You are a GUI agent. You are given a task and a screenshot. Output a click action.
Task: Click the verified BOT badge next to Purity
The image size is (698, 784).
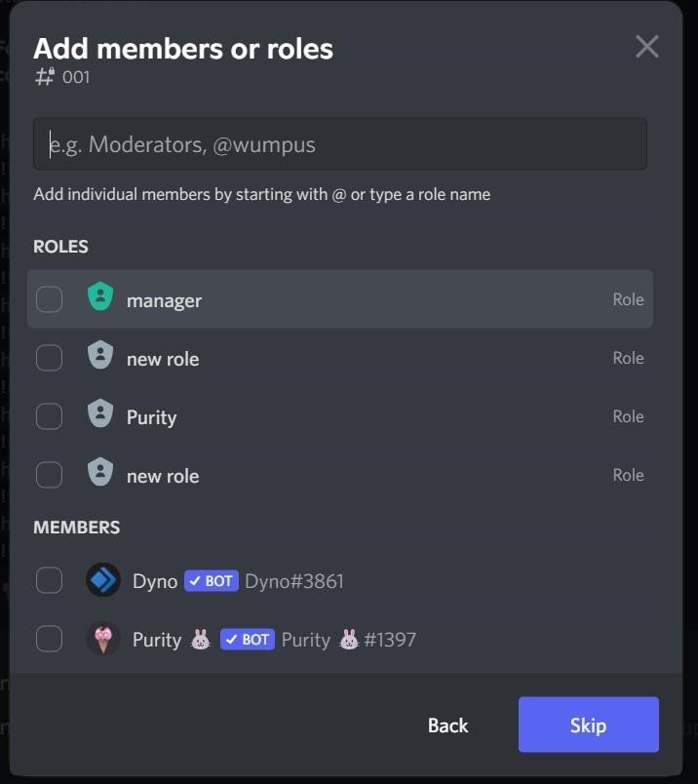248,640
